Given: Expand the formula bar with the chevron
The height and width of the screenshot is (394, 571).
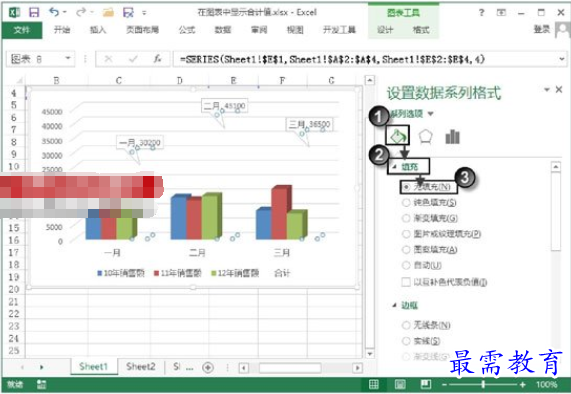Looking at the screenshot, I should click(x=562, y=59).
